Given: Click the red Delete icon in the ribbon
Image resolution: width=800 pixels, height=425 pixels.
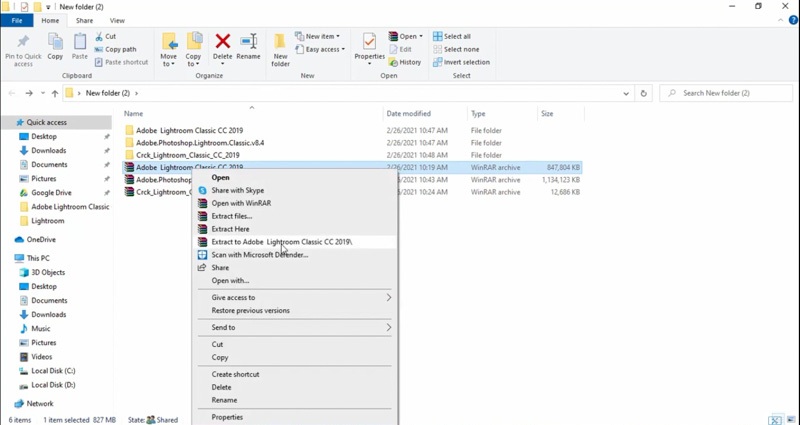Looking at the screenshot, I should [x=222, y=41].
